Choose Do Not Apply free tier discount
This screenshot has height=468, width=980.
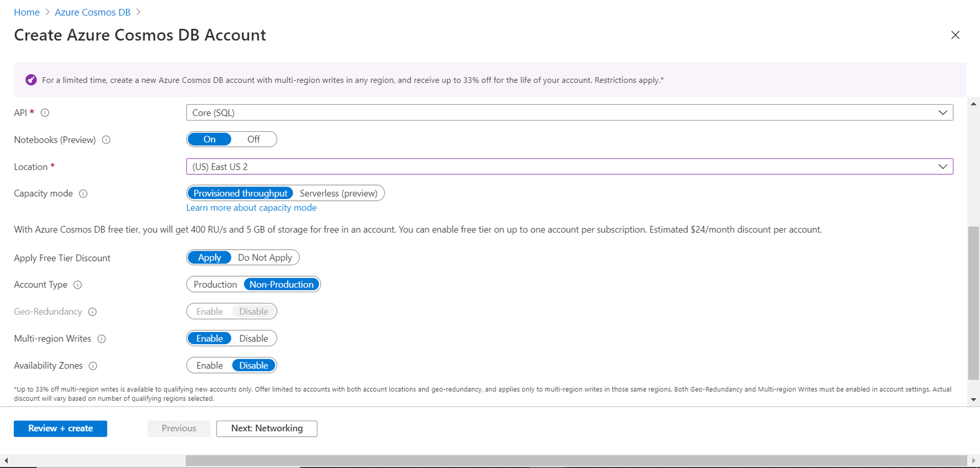click(x=265, y=257)
